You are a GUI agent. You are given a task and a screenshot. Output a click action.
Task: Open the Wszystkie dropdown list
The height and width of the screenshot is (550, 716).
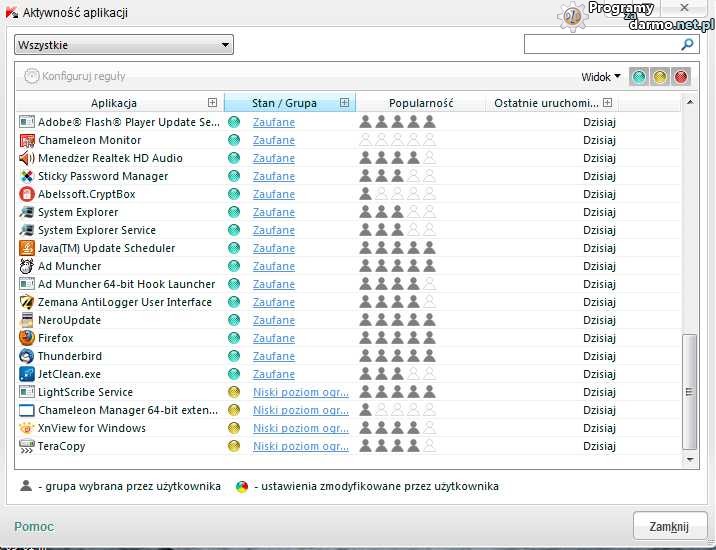(x=123, y=45)
